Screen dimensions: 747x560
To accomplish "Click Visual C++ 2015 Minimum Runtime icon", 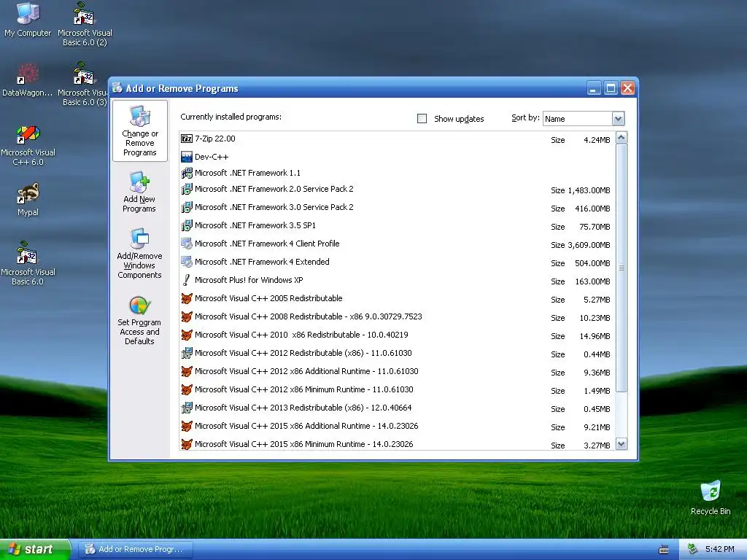I will pos(187,444).
